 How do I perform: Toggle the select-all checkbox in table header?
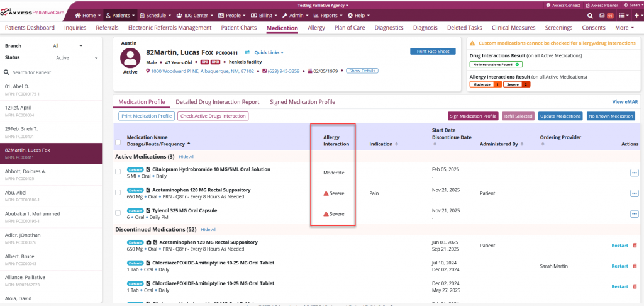(118, 144)
